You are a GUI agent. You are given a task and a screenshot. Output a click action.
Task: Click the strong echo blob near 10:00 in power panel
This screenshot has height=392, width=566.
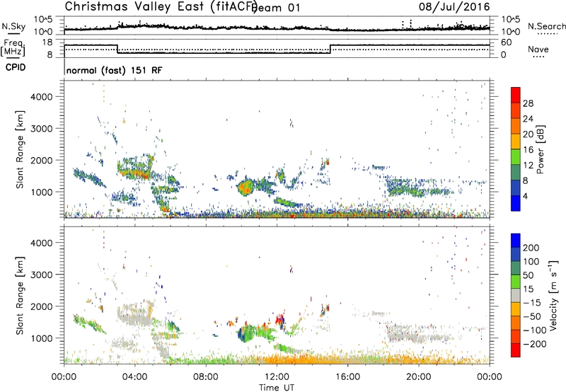point(246,187)
